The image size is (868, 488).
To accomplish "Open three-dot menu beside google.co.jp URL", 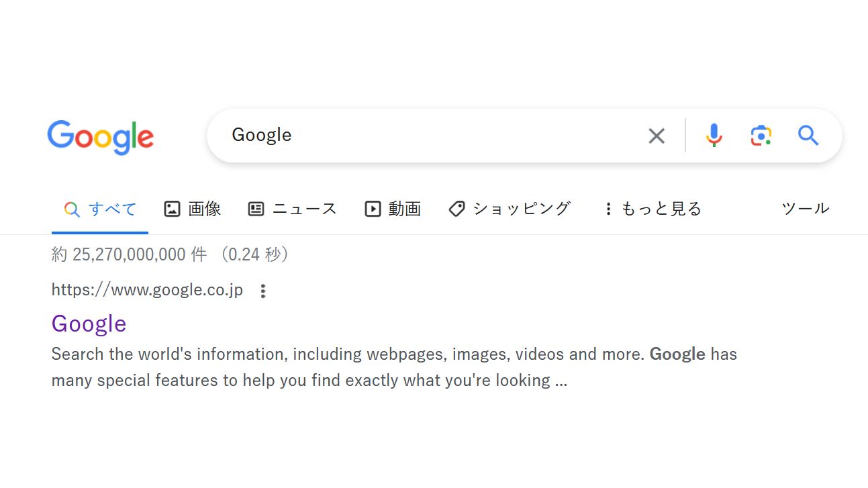I will 263,291.
